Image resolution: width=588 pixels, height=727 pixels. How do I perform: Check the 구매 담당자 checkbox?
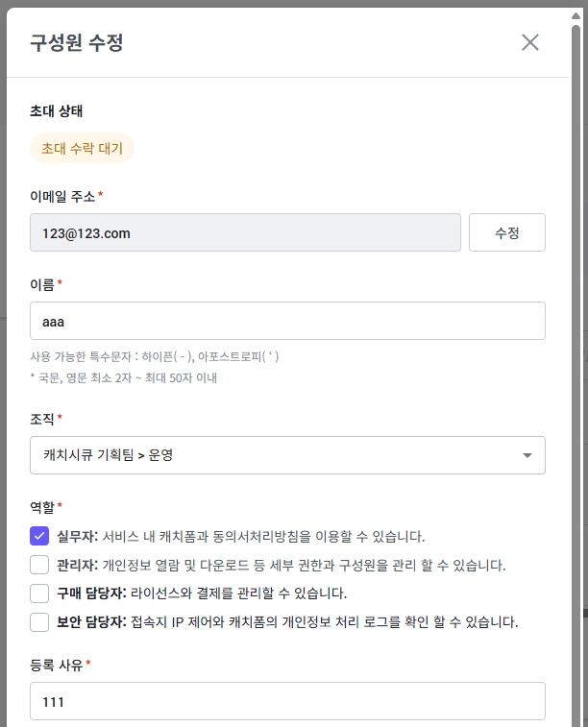[x=39, y=594]
